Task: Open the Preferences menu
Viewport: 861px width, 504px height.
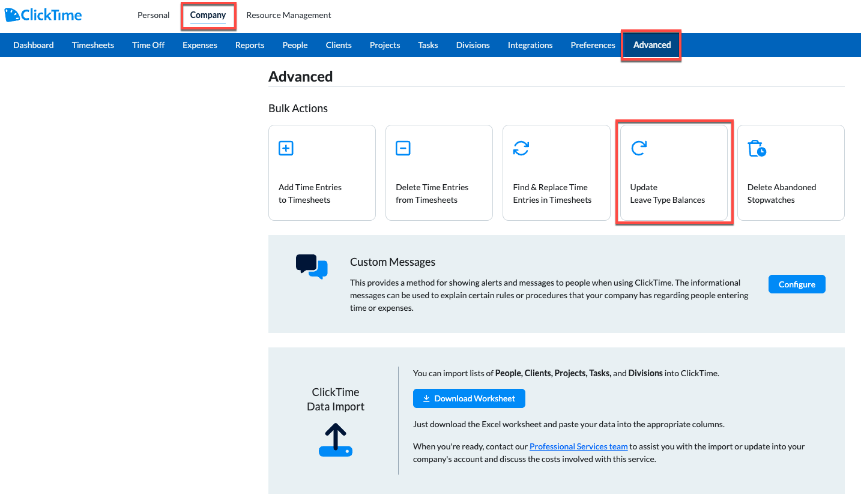Action: 593,45
